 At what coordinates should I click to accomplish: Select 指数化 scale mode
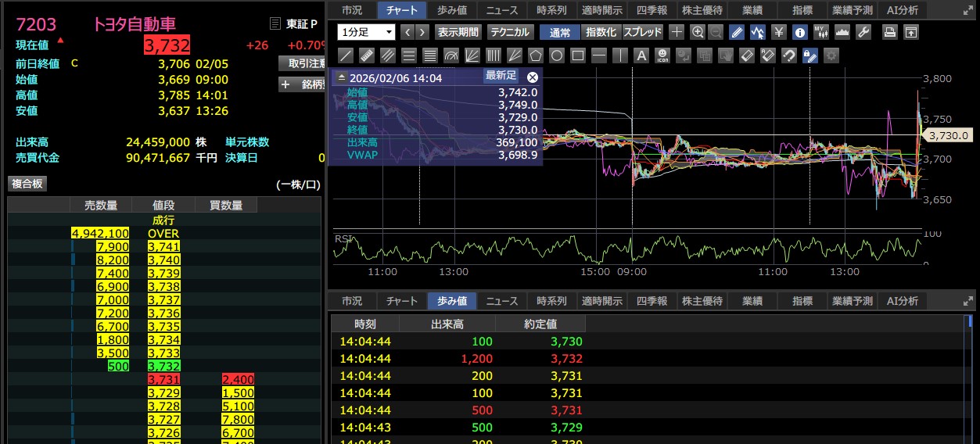click(601, 32)
